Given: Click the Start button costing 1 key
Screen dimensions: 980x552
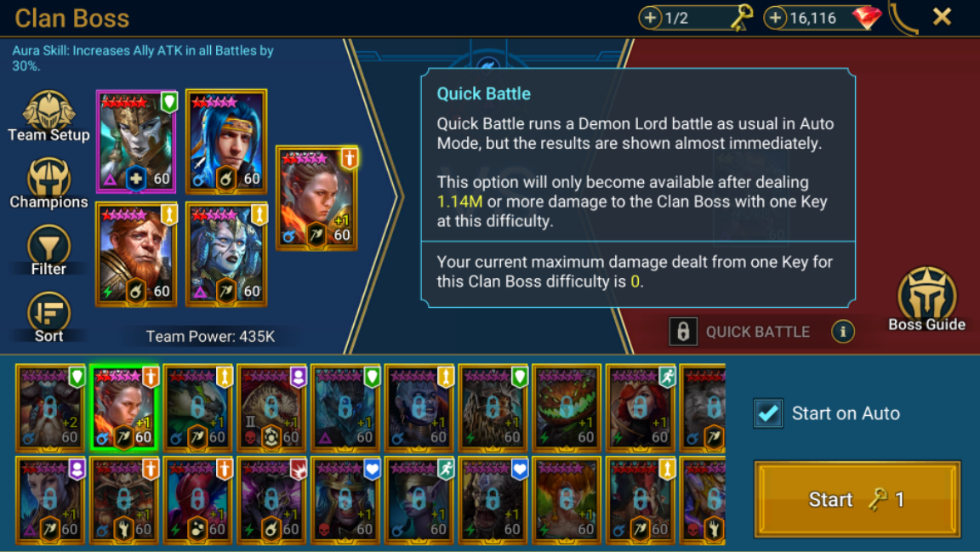Looking at the screenshot, I should coord(857,499).
